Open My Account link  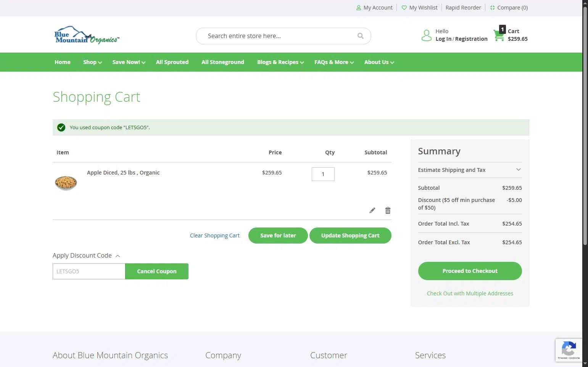click(x=374, y=8)
